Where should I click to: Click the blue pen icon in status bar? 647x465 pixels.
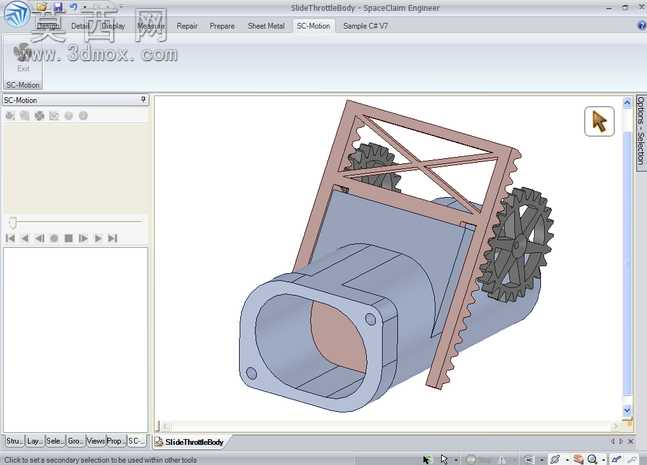click(x=616, y=459)
